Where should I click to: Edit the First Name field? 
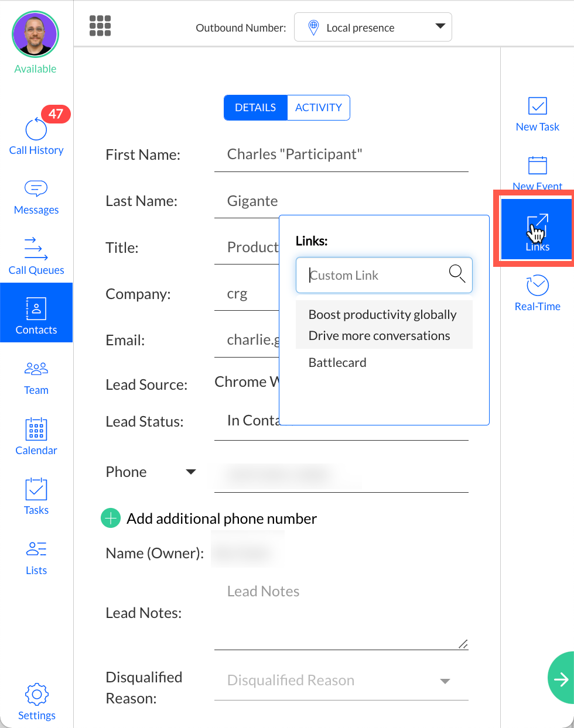(341, 154)
